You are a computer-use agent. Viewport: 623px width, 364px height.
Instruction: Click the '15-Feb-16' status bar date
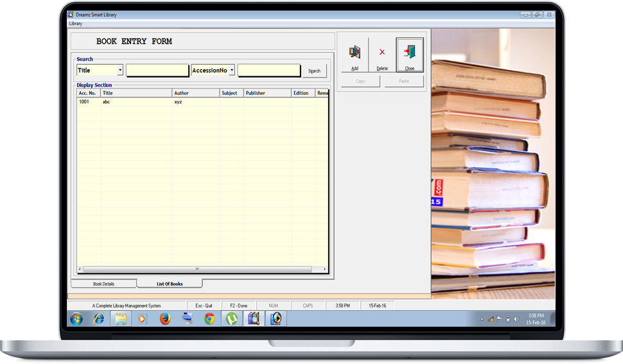point(378,306)
